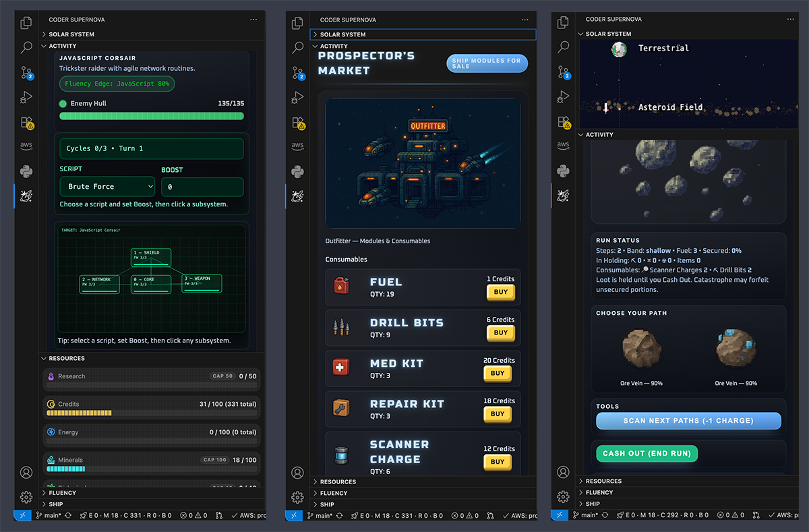Open the Manage gear in the JavaScript Corsair window
This screenshot has width=809, height=532.
[26, 498]
